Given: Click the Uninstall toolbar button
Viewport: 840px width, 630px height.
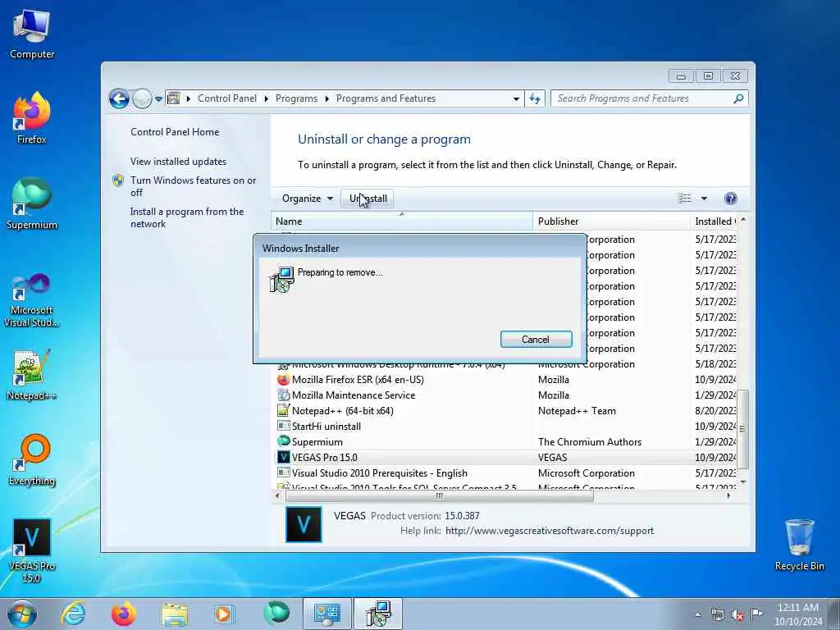Looking at the screenshot, I should click(x=367, y=199).
